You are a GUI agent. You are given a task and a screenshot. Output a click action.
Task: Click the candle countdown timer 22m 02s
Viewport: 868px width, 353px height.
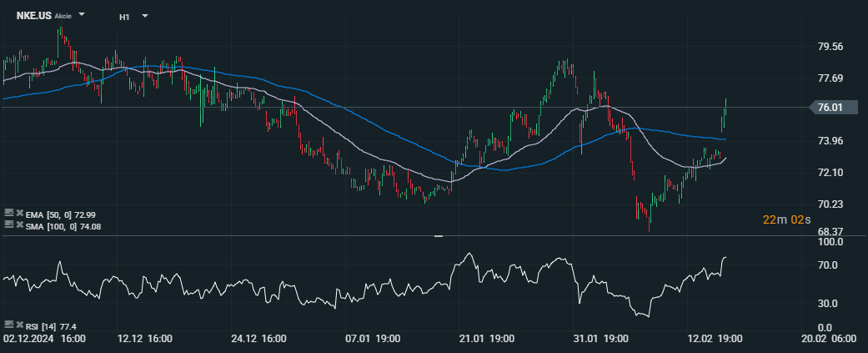786,220
